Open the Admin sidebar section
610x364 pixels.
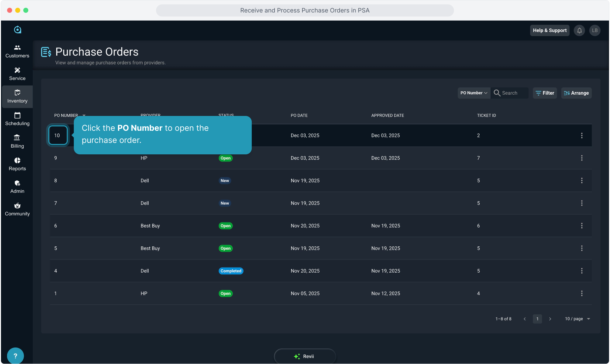pyautogui.click(x=17, y=187)
